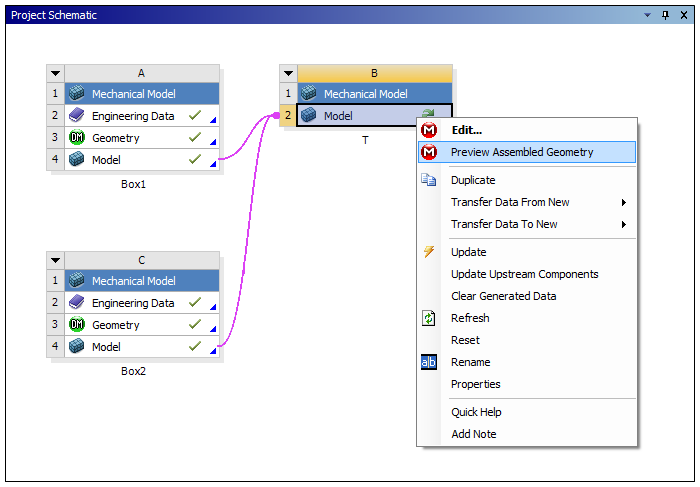The image size is (700, 487).
Task: Click Mechanical Model icon in system A
Action: 77,94
